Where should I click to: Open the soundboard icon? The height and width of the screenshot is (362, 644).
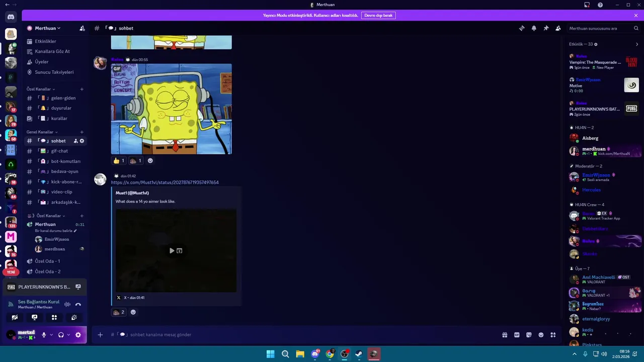pos(74,317)
